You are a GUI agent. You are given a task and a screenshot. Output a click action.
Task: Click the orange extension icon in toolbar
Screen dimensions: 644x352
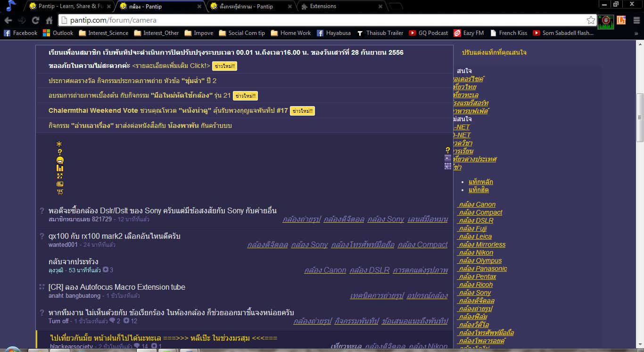621,20
